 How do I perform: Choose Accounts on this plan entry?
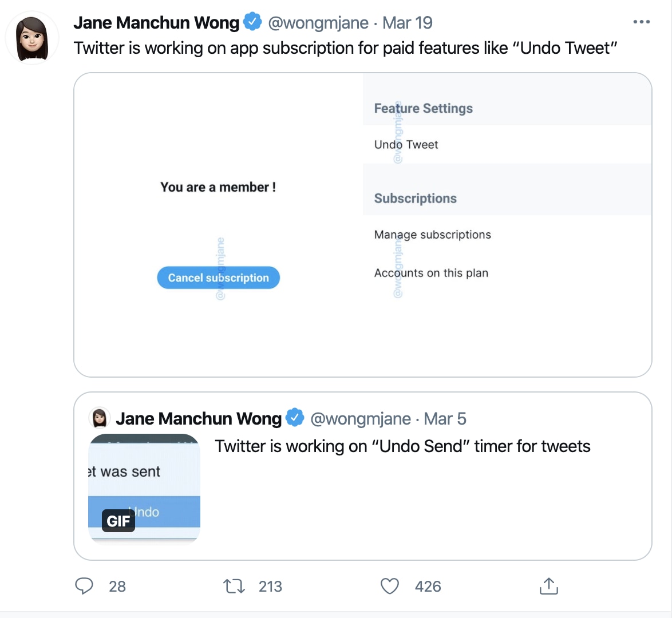click(431, 273)
